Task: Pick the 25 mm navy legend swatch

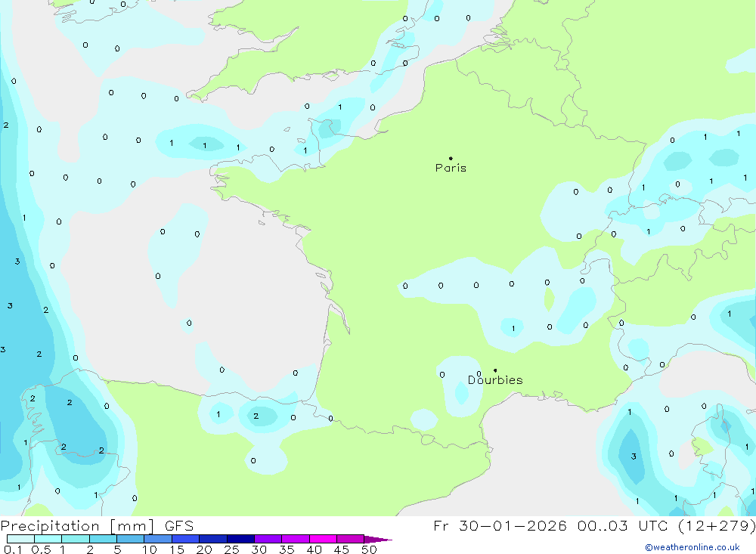Action: pos(240,539)
